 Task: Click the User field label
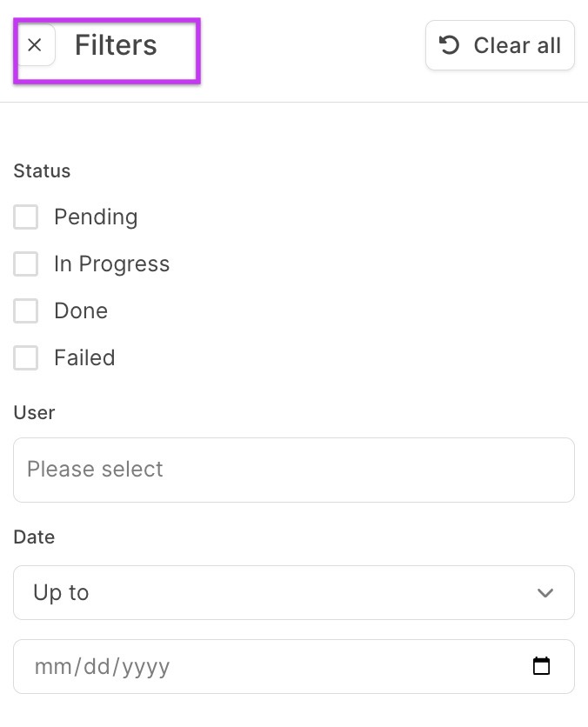click(x=34, y=413)
